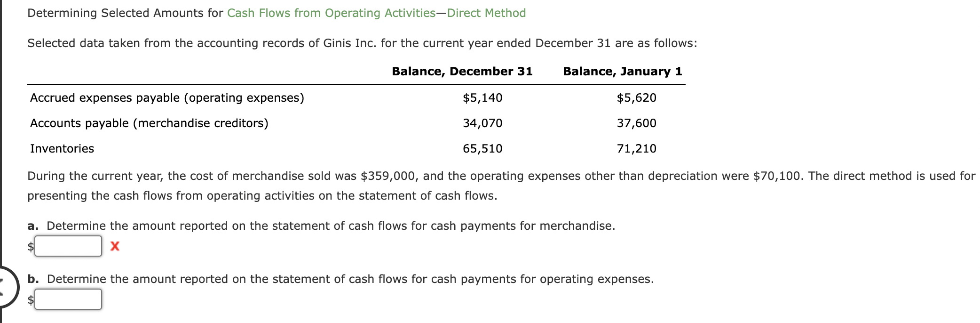The image size is (980, 323).
Task: Open the first answer input dropdown area
Action: (68, 246)
